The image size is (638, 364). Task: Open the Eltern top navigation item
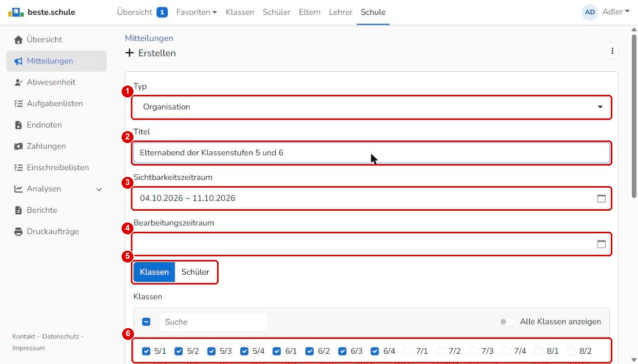(310, 12)
